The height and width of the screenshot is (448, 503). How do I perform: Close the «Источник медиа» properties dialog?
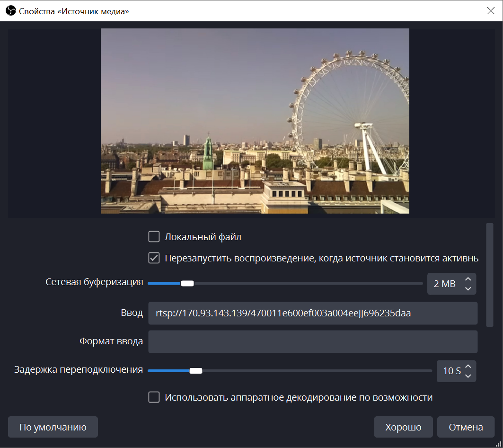click(491, 11)
